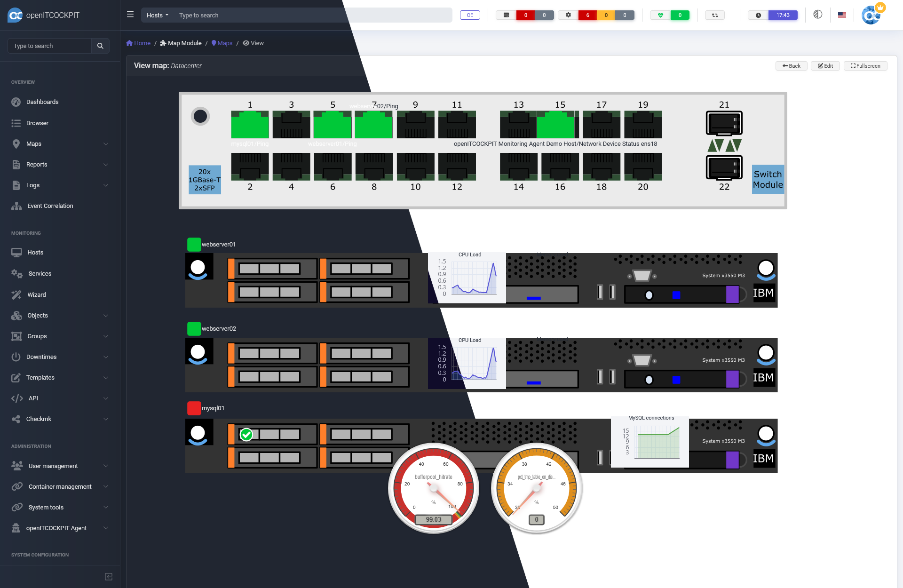903x588 pixels.
Task: Click the Back button
Action: click(791, 66)
